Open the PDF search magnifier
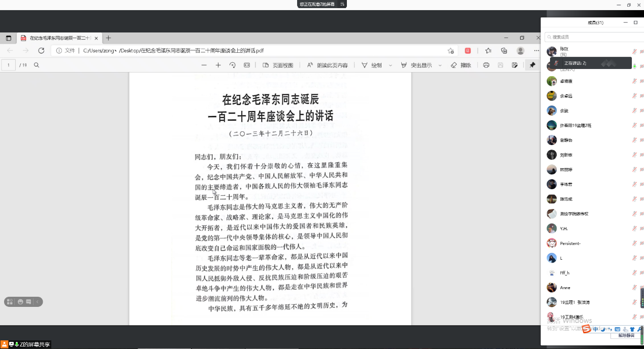The image size is (644, 349). [x=37, y=65]
